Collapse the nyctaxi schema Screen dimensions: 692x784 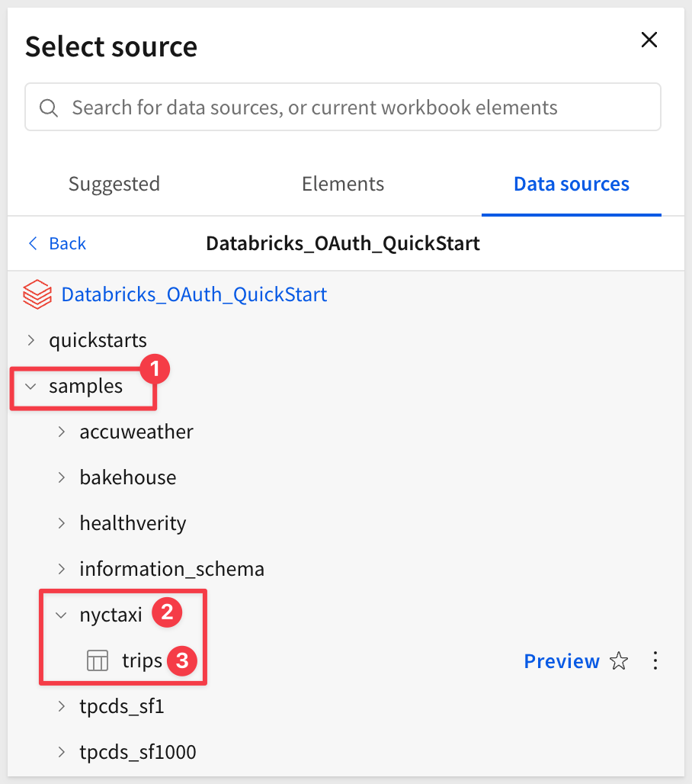pos(62,615)
